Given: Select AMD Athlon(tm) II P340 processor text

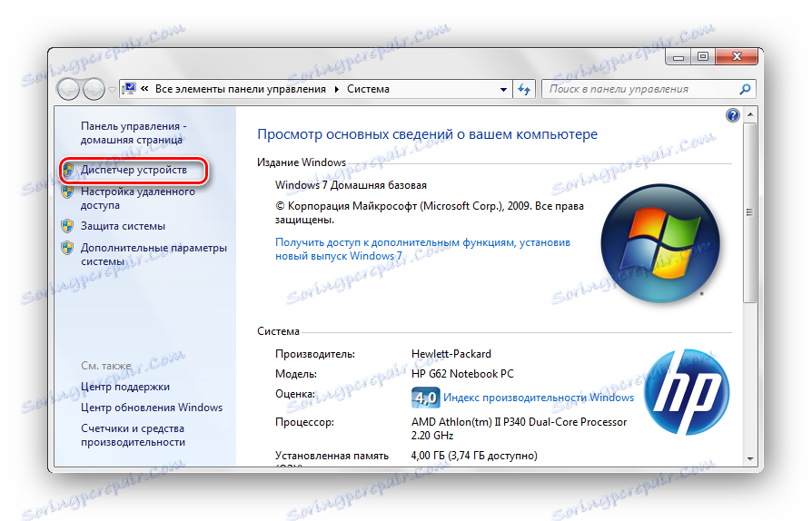Looking at the screenshot, I should 519,428.
